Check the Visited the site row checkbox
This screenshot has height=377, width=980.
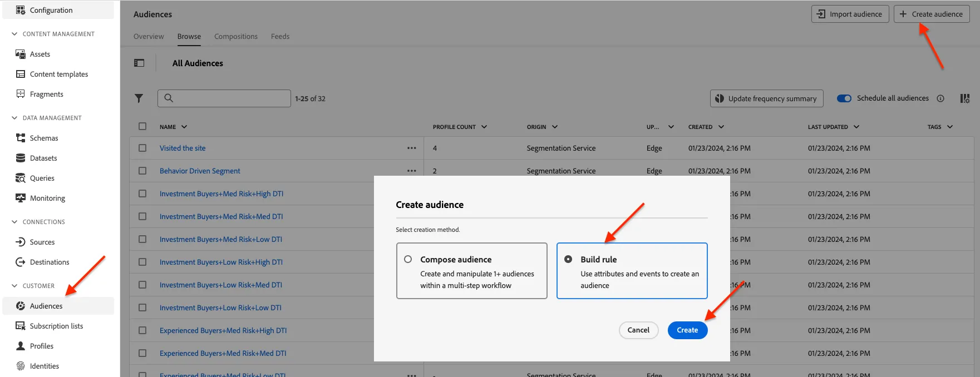142,148
